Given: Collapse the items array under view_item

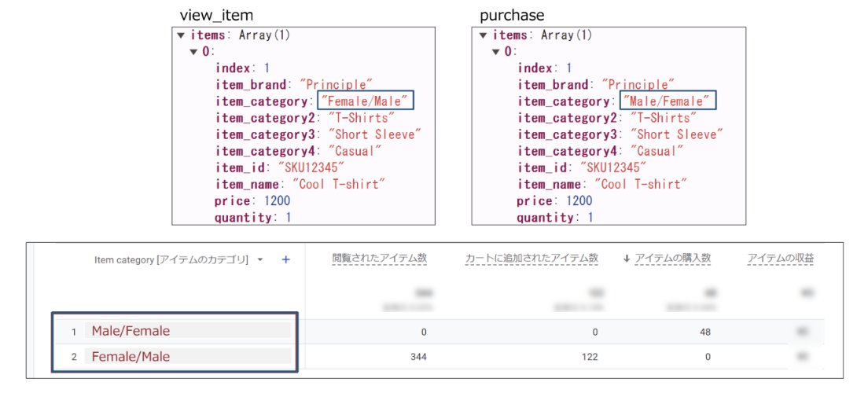Looking at the screenshot, I should pos(182,35).
